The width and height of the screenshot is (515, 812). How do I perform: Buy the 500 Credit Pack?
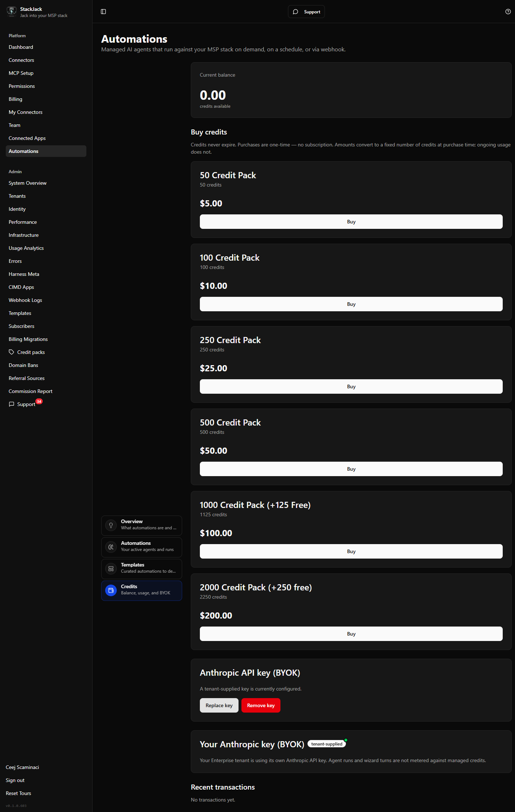[351, 469]
